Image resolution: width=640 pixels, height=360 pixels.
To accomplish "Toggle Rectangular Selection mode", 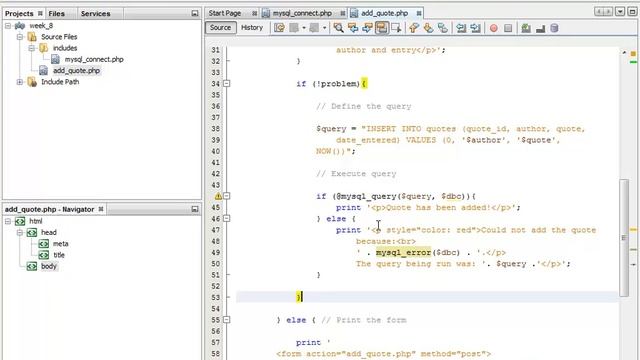I will tap(396, 28).
